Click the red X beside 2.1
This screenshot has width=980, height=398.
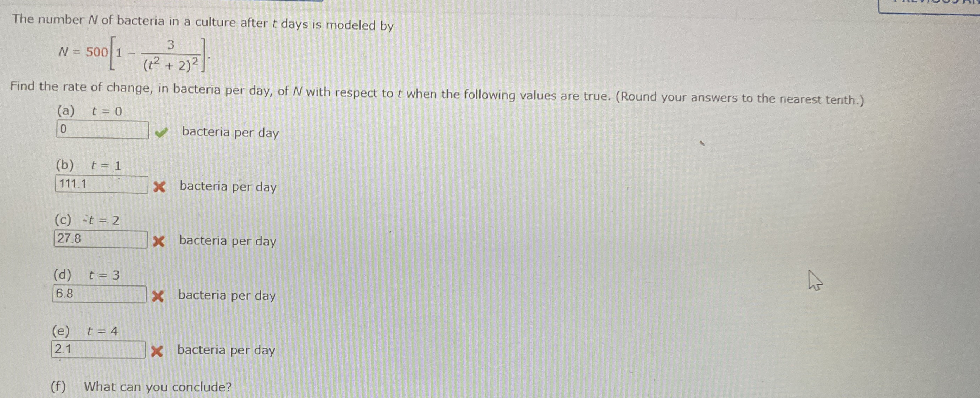[x=157, y=352]
